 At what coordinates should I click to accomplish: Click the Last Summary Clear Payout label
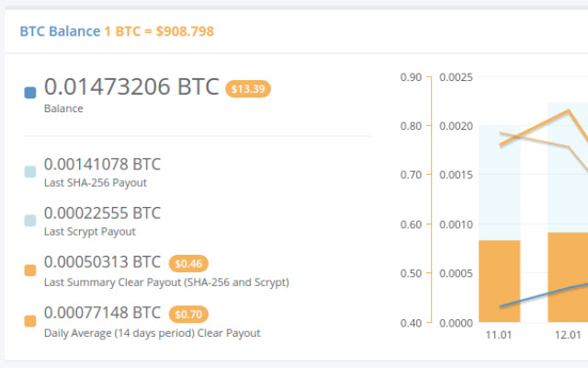tap(166, 282)
